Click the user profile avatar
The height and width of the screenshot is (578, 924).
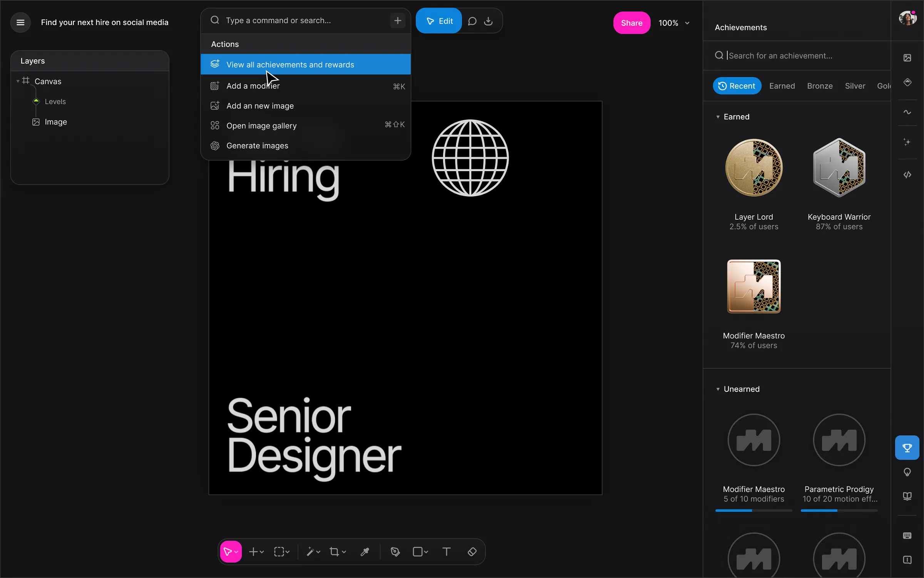click(907, 18)
